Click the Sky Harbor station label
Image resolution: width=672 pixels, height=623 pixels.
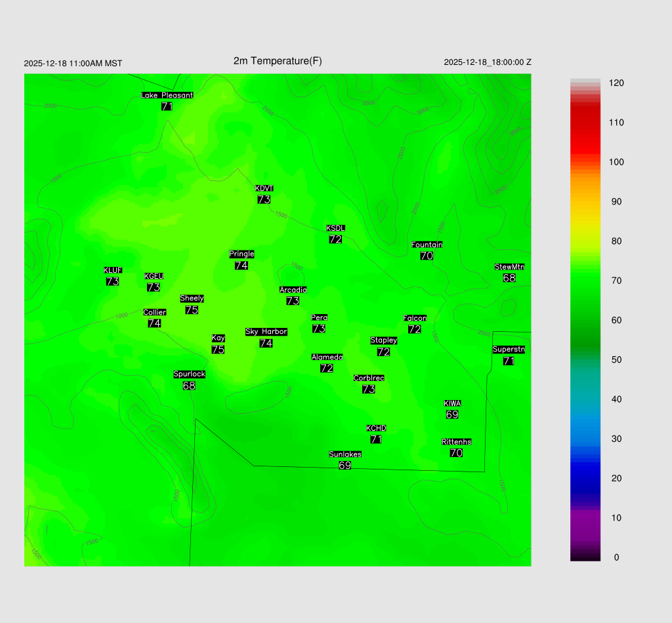pos(266,332)
